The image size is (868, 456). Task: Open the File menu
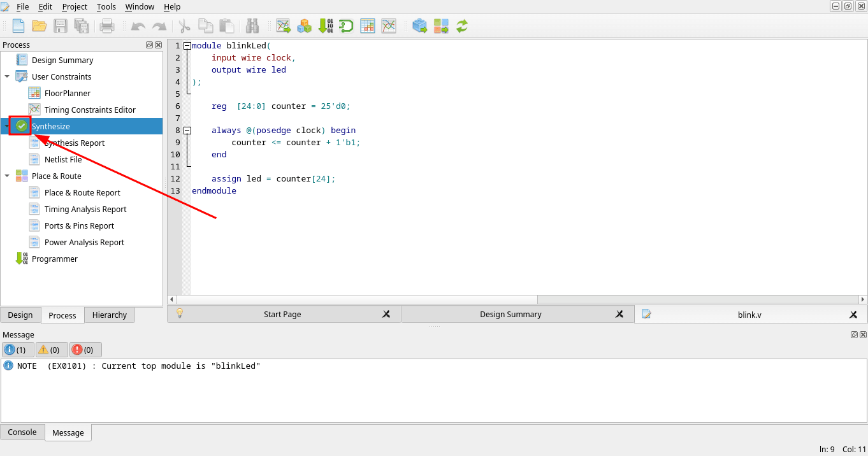point(22,6)
